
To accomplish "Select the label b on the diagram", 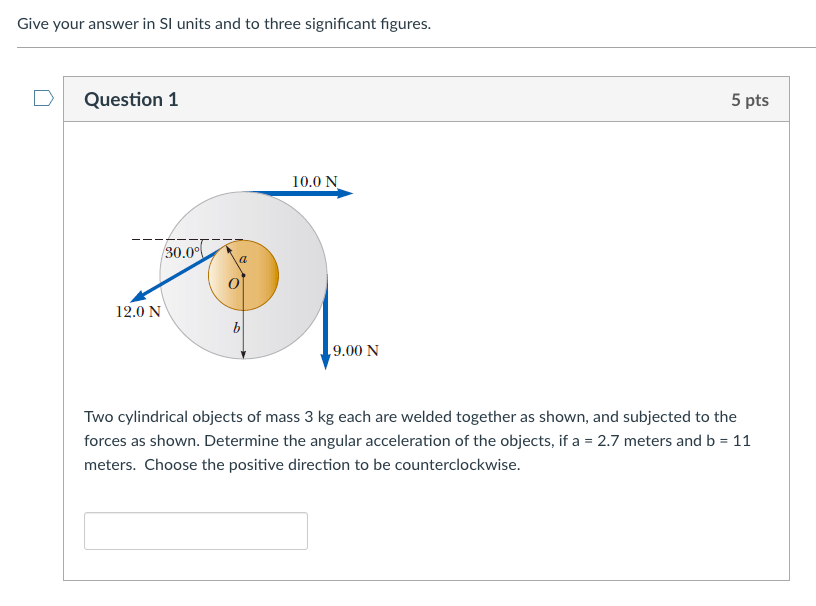I will click(x=235, y=327).
